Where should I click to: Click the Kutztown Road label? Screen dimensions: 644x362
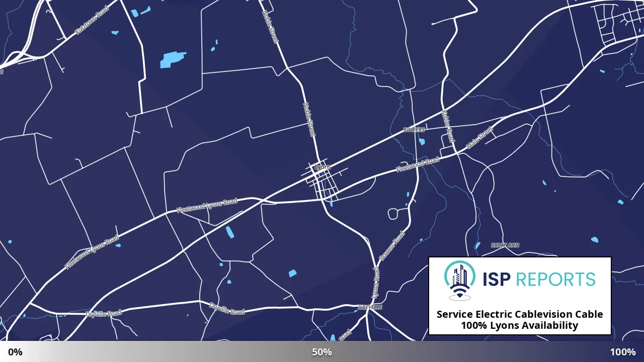tap(92, 21)
